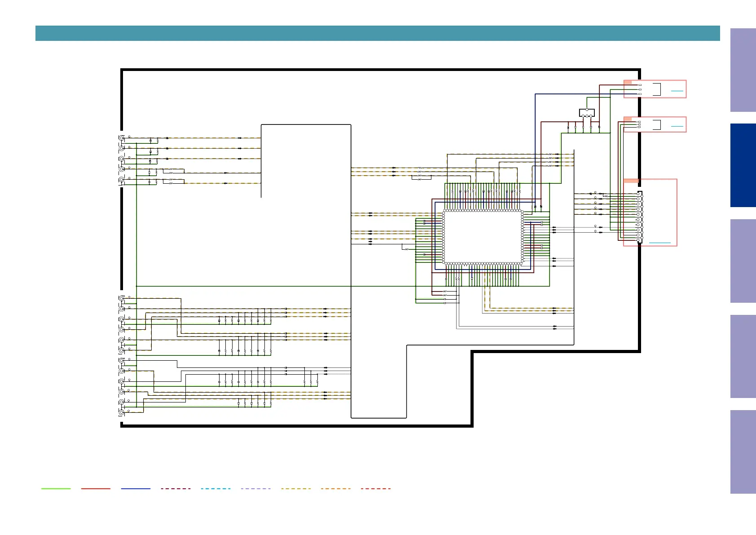This screenshot has height=535, width=756.
Task: Click the solid green legend line
Action: point(56,488)
